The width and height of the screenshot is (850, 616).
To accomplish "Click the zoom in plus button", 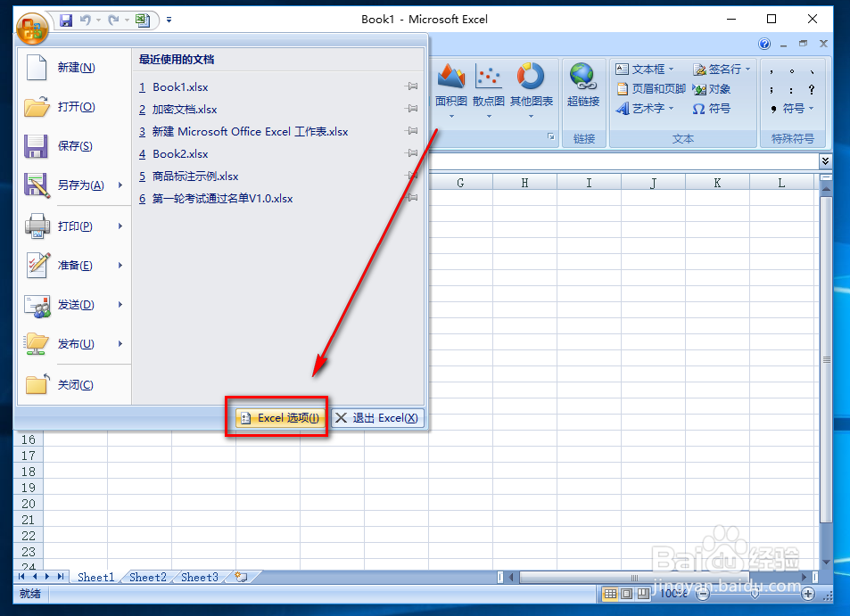I will 808,595.
